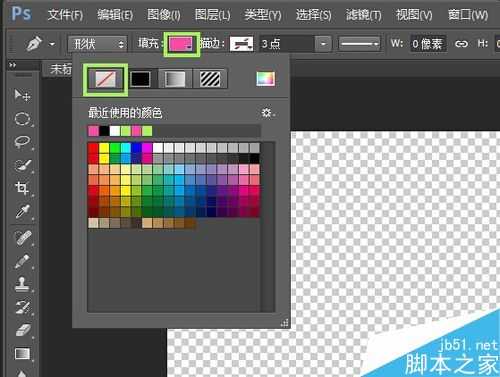Set fill to no color

tap(106, 79)
